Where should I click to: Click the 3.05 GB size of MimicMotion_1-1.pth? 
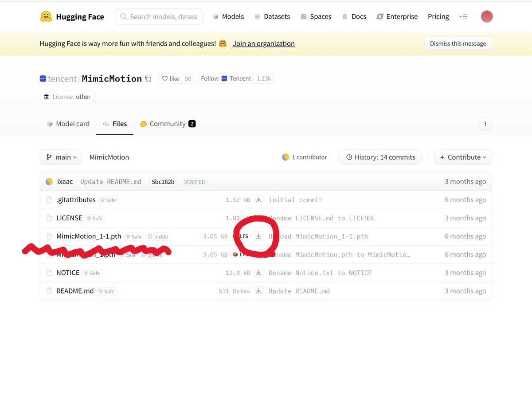tap(215, 236)
